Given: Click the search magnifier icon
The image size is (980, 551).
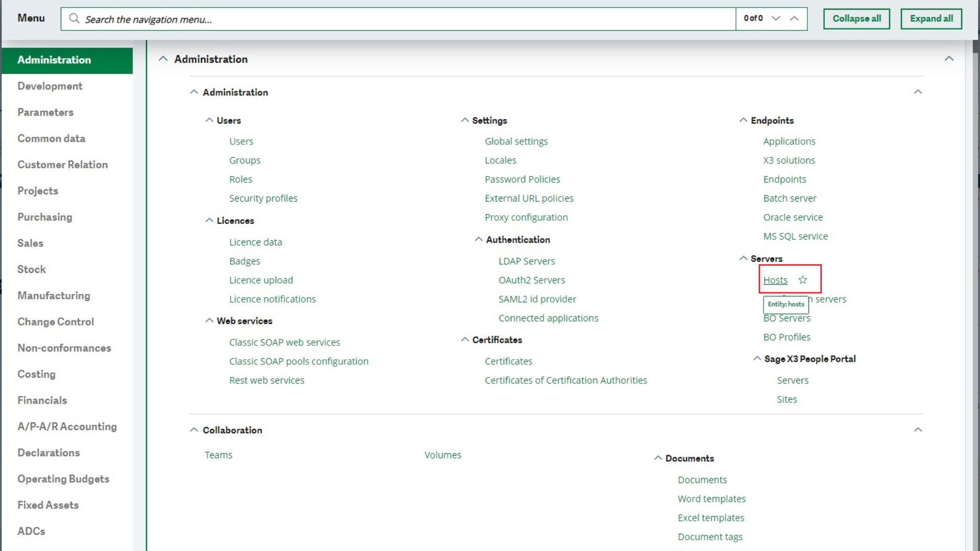Looking at the screenshot, I should tap(75, 19).
